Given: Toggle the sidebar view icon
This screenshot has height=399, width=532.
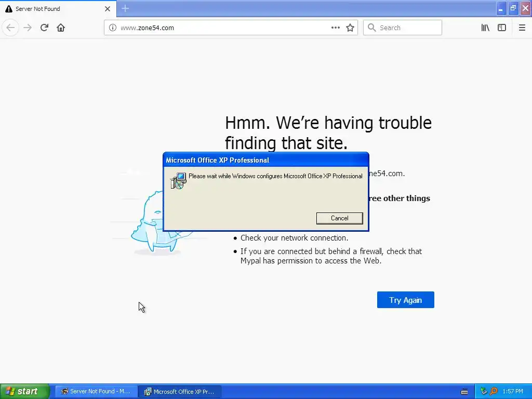Looking at the screenshot, I should click(x=502, y=28).
